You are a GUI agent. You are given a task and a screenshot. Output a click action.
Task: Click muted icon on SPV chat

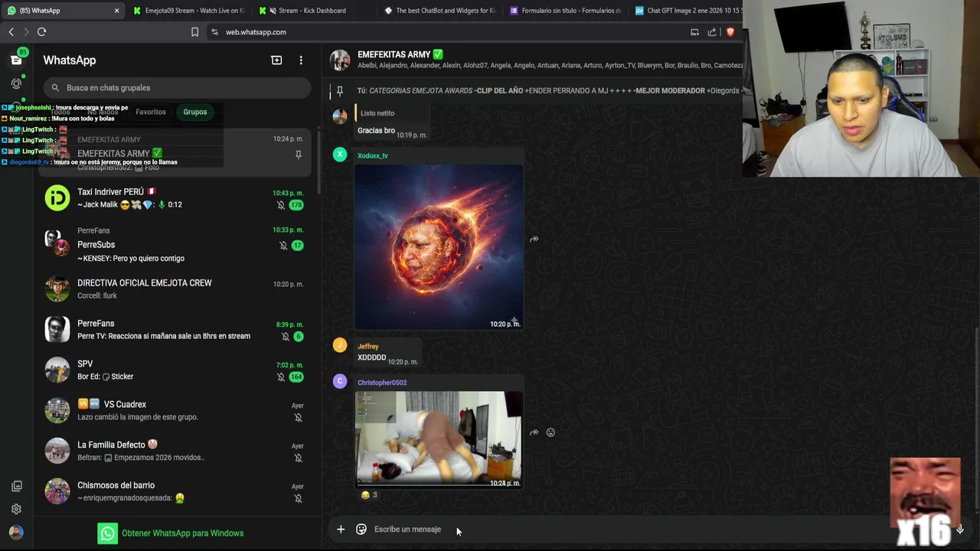(x=281, y=377)
